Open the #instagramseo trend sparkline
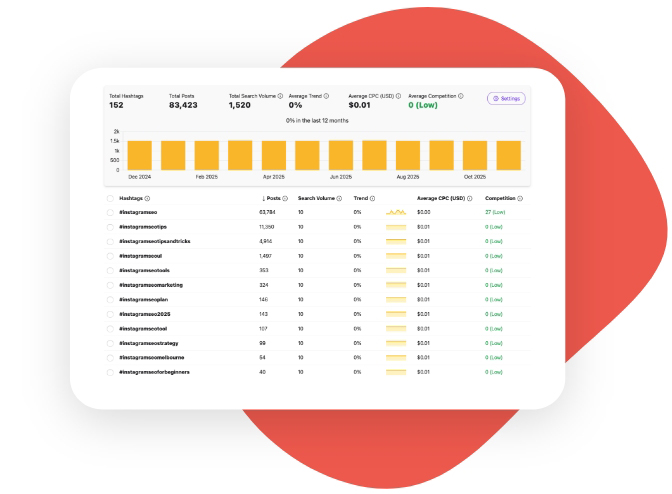Image resolution: width=672 pixels, height=494 pixels. coord(396,212)
